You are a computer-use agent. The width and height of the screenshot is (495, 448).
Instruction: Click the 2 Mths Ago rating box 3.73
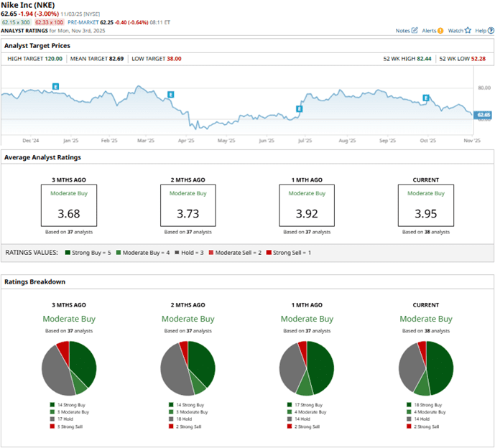pos(188,205)
